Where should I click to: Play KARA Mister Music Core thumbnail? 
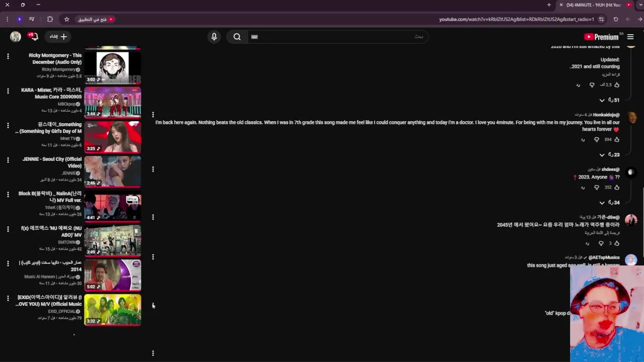point(113,102)
